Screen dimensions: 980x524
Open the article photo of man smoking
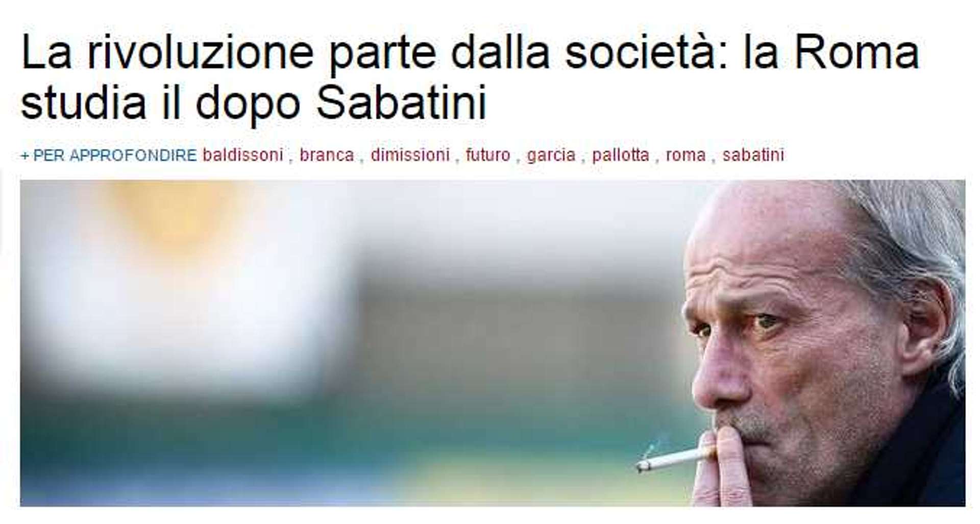point(493,343)
